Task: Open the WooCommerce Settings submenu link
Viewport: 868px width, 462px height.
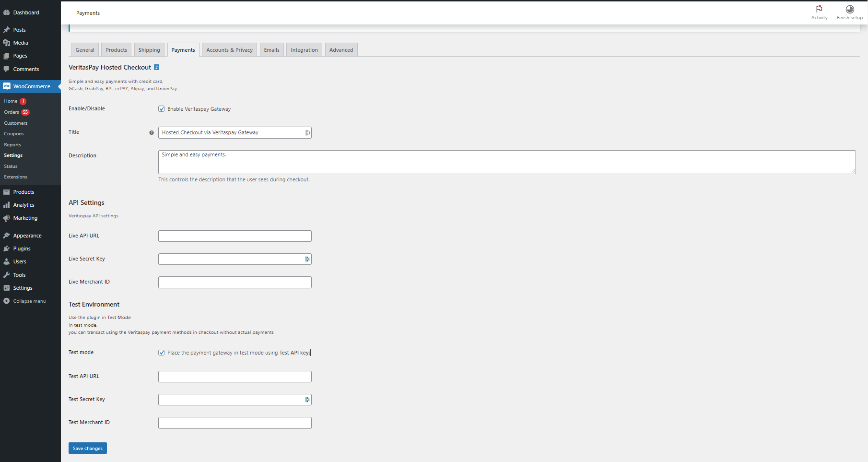Action: click(x=13, y=155)
